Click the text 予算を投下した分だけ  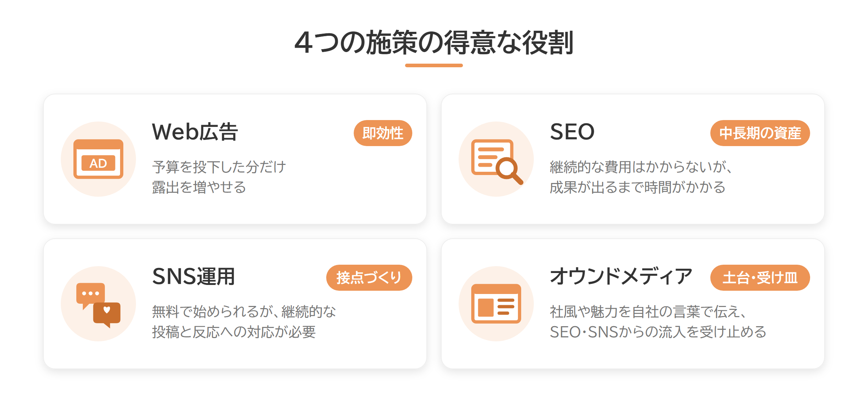point(219,167)
